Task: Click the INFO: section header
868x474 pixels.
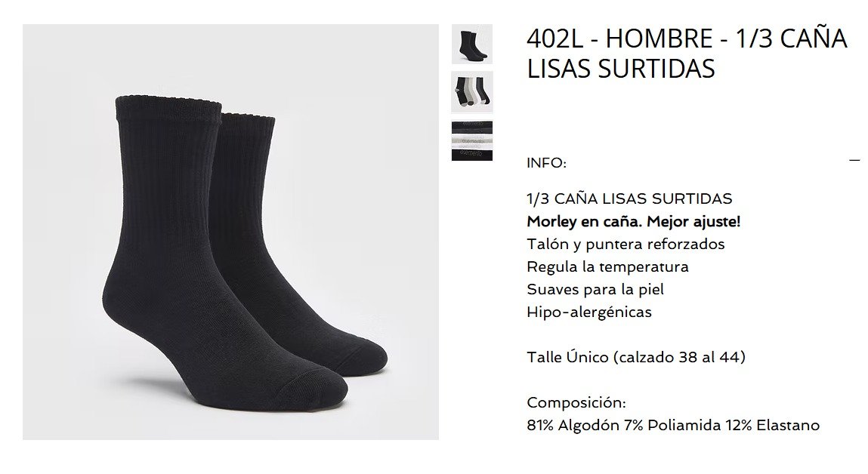Action: tap(546, 163)
